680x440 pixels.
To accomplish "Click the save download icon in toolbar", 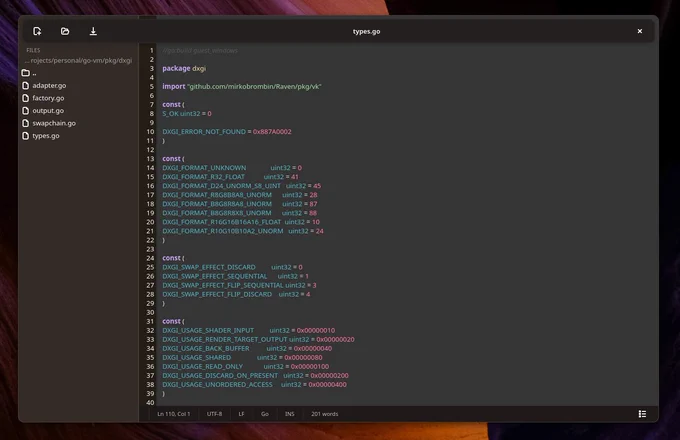I will coord(93,31).
